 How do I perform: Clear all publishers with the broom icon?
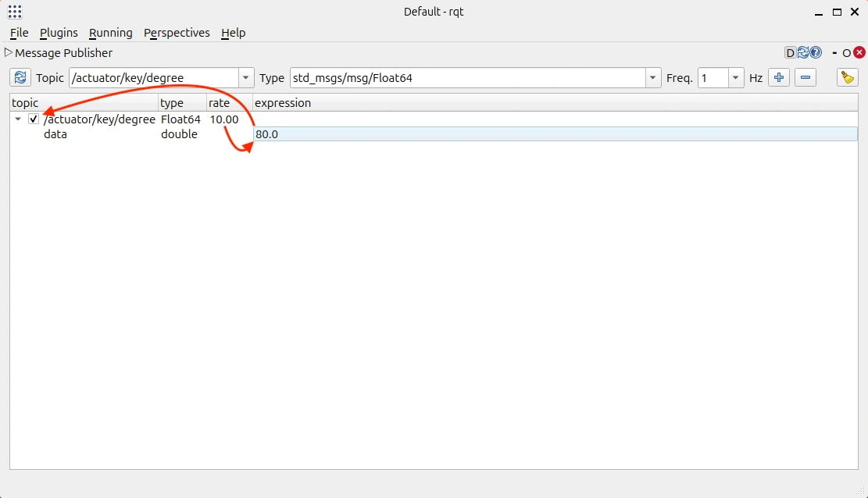[847, 77]
